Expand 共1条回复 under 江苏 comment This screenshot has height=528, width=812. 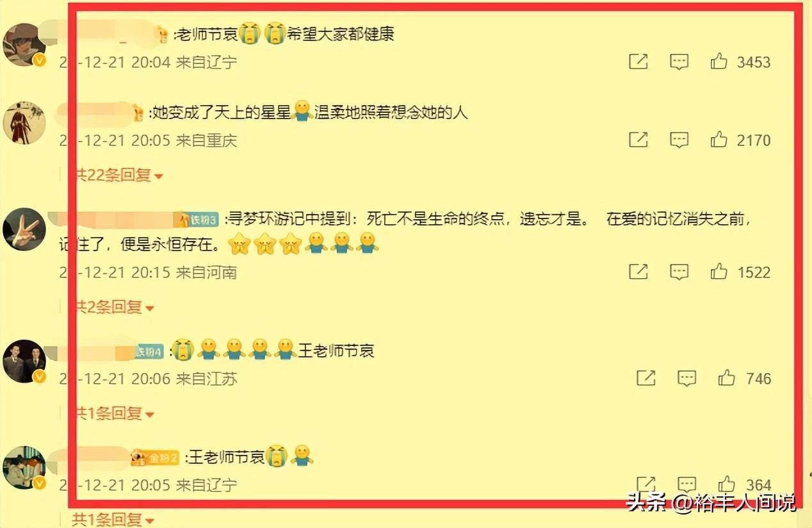click(x=113, y=413)
